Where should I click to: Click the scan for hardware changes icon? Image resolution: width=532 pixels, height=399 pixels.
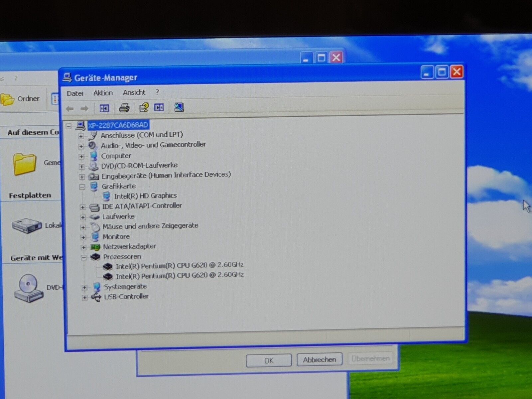tap(179, 107)
